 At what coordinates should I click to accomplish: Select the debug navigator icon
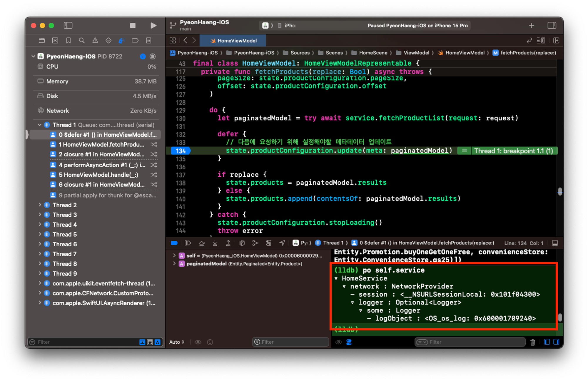[x=122, y=41]
